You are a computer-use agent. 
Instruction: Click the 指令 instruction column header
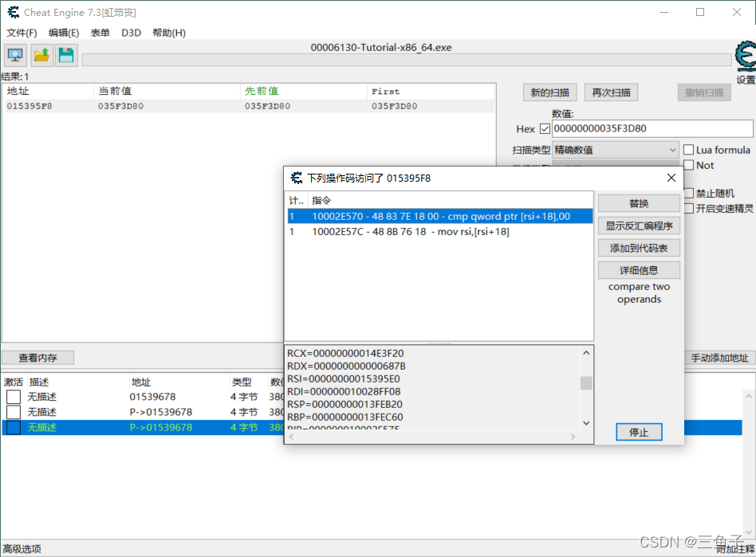click(x=321, y=201)
